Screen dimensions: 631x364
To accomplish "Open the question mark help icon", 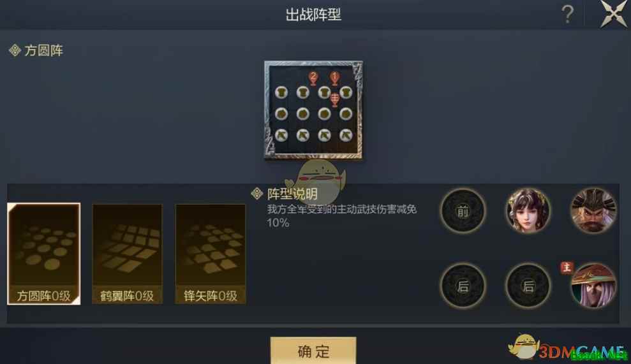I will coord(567,14).
